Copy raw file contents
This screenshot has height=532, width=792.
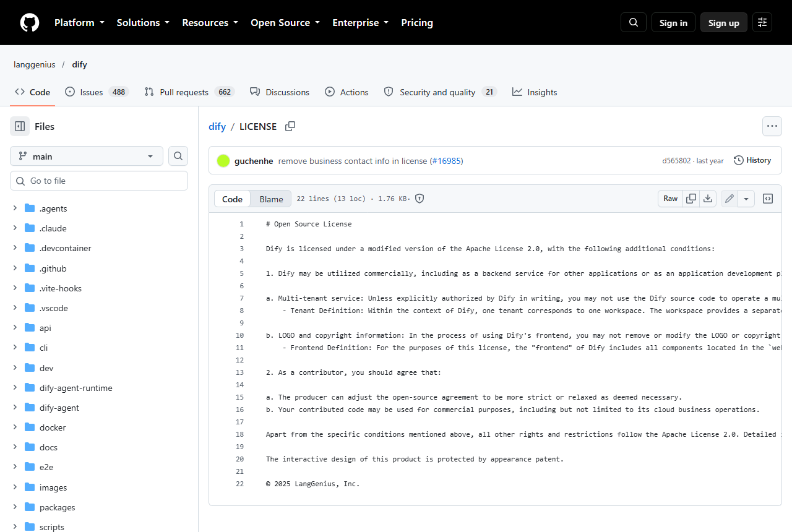click(x=691, y=199)
